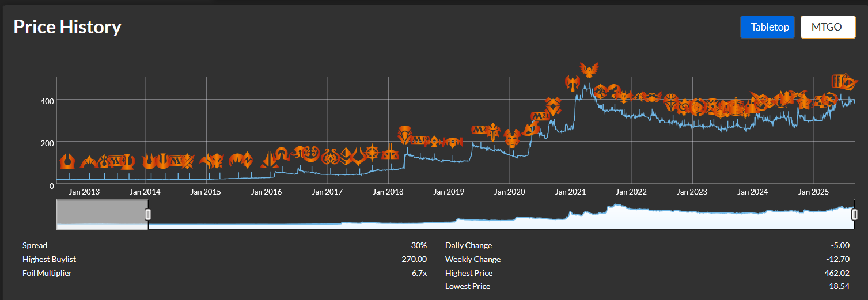Click the 30% spread value
Screen dimensions: 868x300
click(419, 245)
